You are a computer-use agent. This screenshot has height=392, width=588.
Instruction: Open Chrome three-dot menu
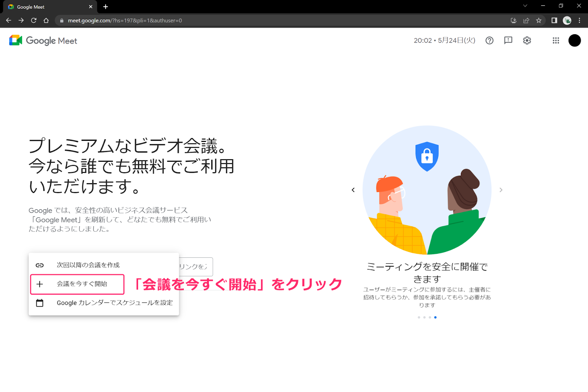coord(580,21)
